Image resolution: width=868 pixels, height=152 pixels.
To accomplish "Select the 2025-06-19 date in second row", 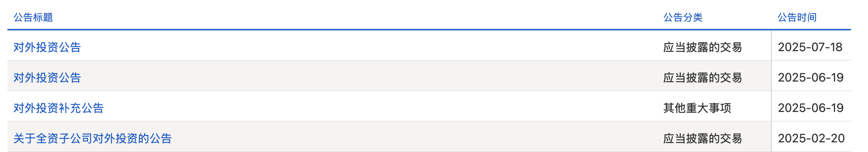I will pos(811,77).
